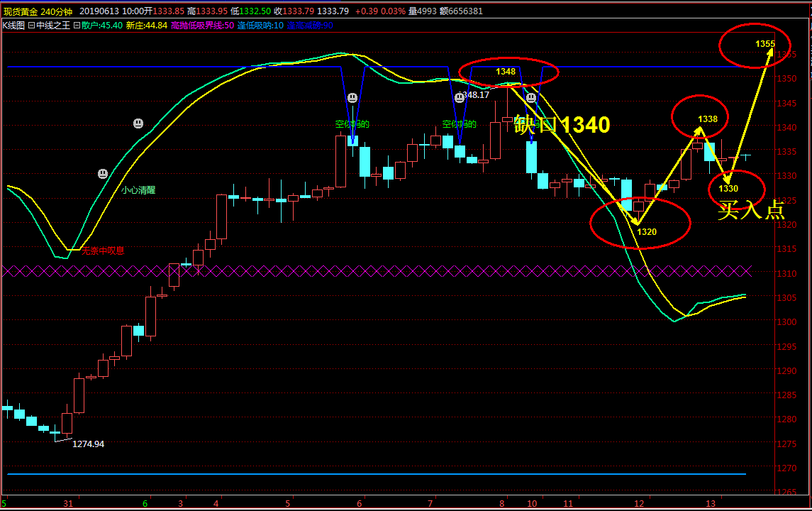Click the 1270 price axis label
This screenshot has width=812, height=511.
tap(786, 468)
